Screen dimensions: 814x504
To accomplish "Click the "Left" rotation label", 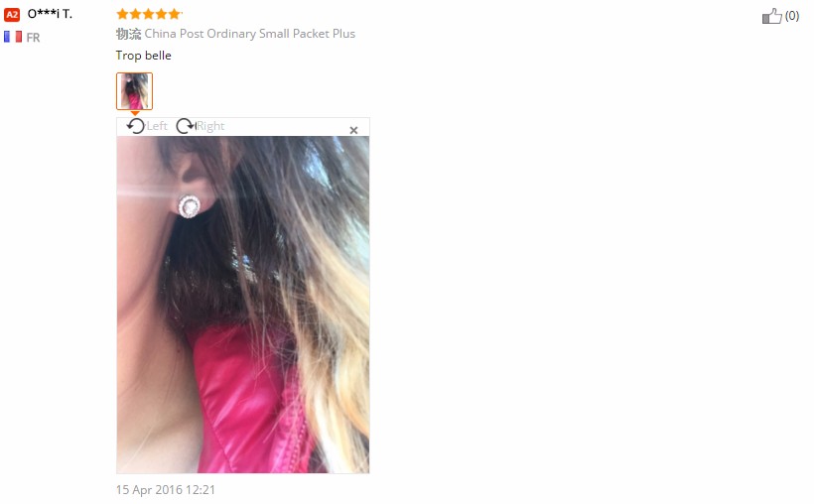I will tap(157, 126).
